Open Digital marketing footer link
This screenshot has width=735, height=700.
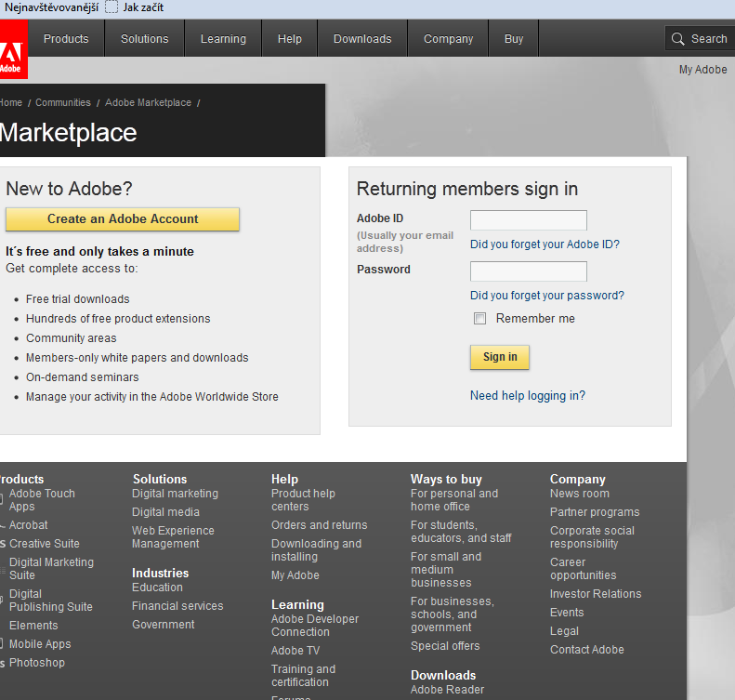pos(175,494)
